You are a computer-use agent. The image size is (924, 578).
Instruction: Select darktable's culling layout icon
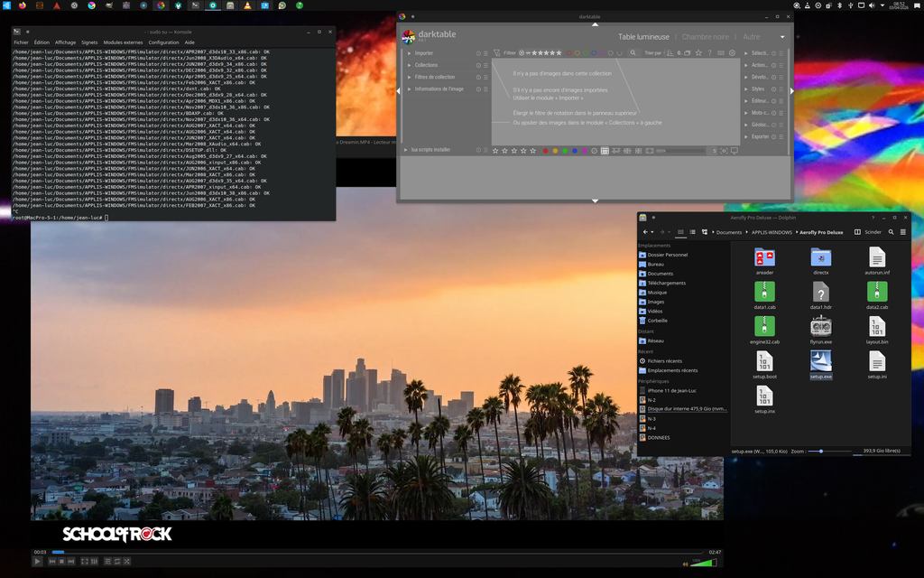pos(627,151)
